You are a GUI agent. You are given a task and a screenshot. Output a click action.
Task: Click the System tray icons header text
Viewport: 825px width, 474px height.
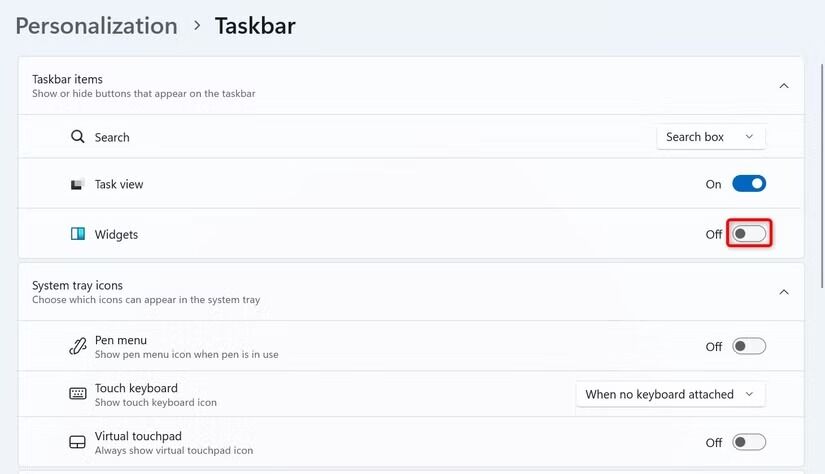point(77,285)
